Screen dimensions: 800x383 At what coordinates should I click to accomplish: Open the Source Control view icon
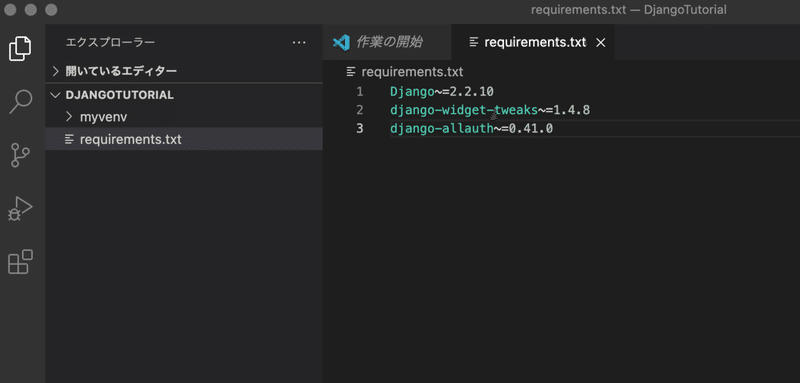20,156
